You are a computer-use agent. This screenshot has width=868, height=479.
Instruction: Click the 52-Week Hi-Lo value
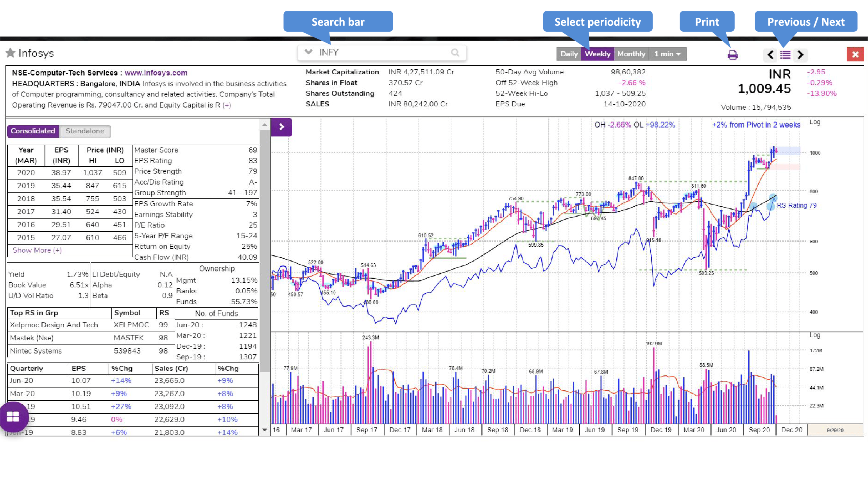point(620,93)
